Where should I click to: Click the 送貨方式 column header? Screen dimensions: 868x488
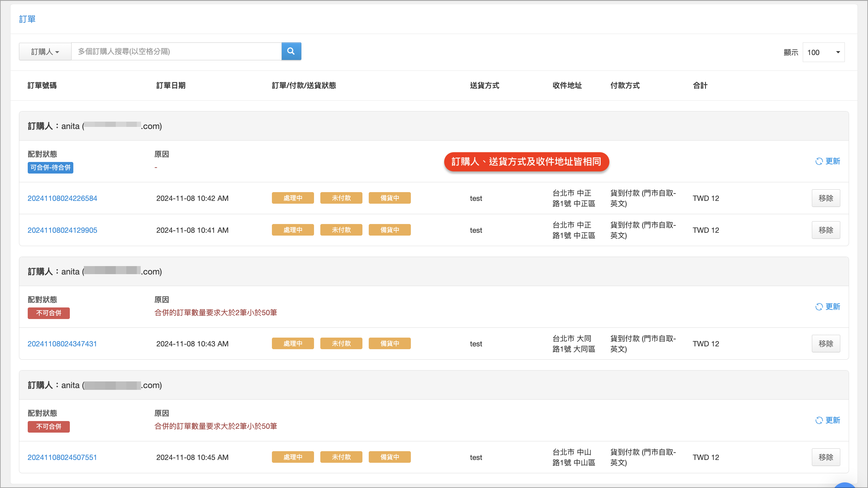(485, 86)
